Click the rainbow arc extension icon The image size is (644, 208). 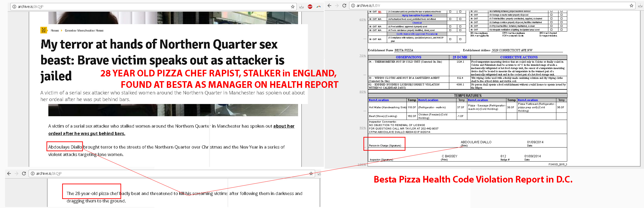point(319,7)
